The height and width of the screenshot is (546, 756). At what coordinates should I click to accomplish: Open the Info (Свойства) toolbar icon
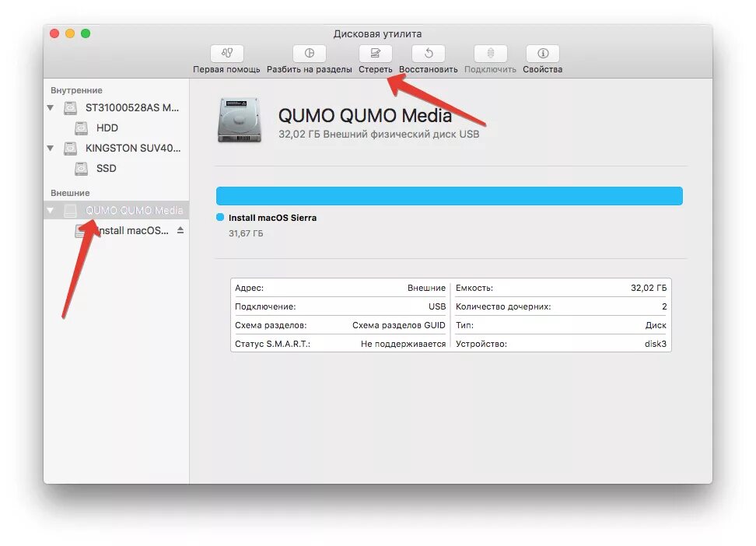coord(542,53)
